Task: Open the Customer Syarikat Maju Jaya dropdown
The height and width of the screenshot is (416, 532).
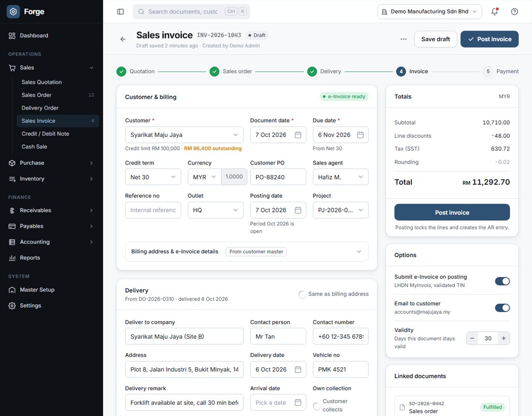Action: (184, 135)
